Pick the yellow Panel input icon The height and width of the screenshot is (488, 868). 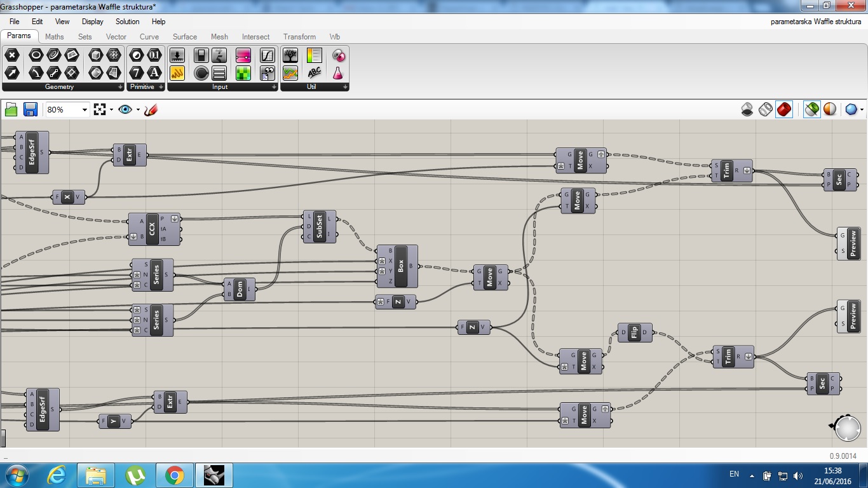[x=177, y=73]
